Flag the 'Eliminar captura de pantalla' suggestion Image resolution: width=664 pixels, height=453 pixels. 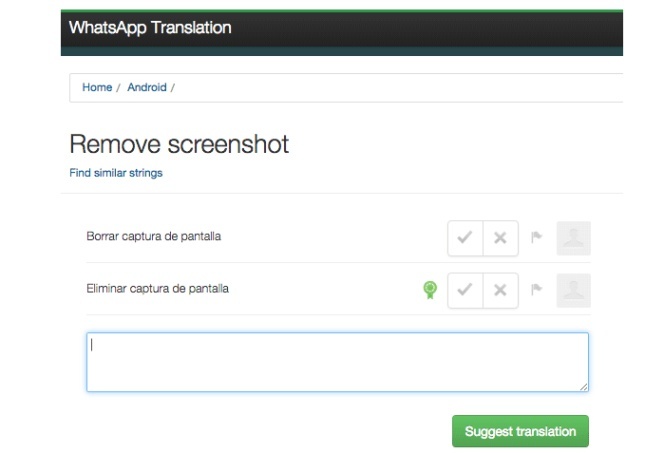(x=536, y=290)
